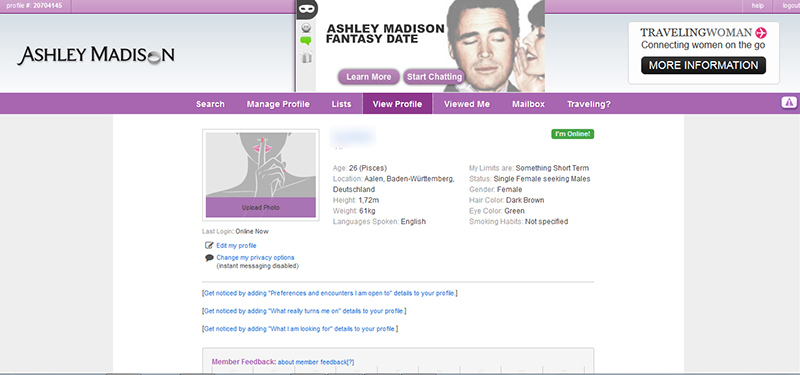The height and width of the screenshot is (375, 800).
Task: Click the Learn More banner button
Action: pos(369,77)
